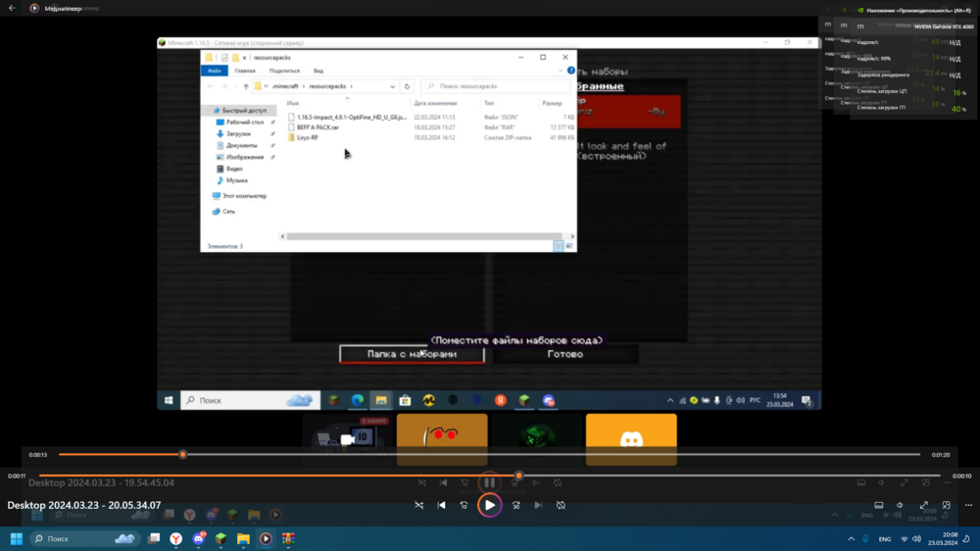Screen dimensions: 980x551
Task: Open the Вид ribbon tab
Action: coord(318,71)
